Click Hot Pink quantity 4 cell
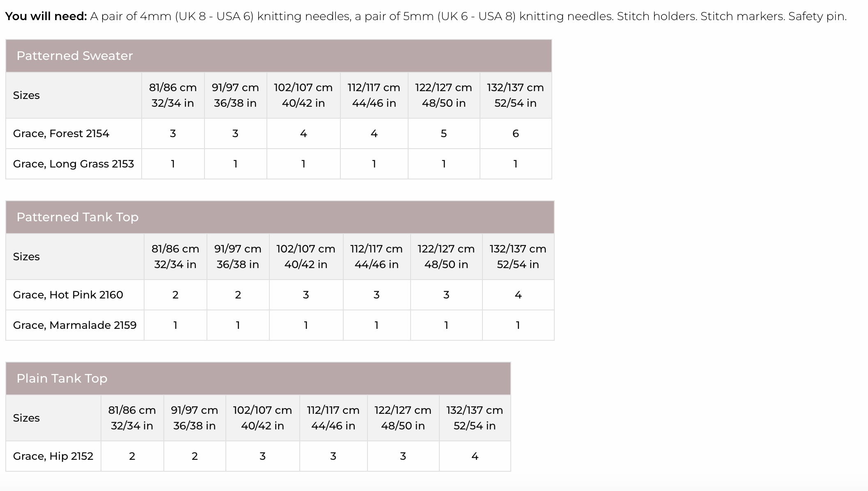The width and height of the screenshot is (868, 491). point(518,295)
